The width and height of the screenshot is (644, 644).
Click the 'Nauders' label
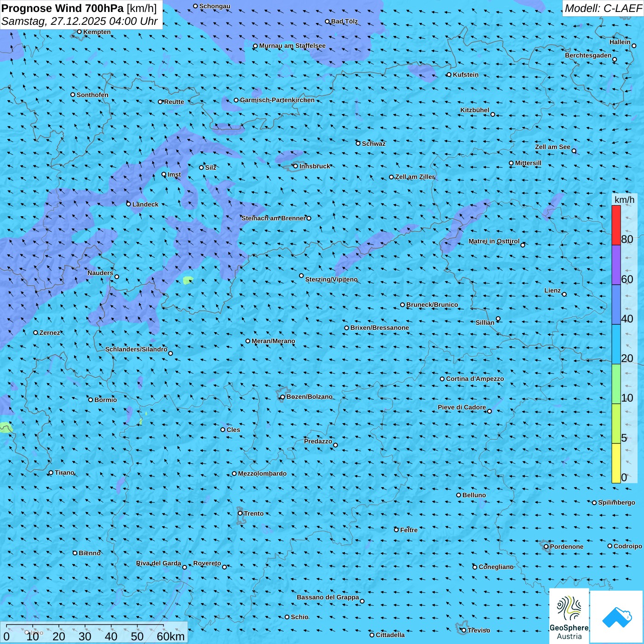coord(100,273)
